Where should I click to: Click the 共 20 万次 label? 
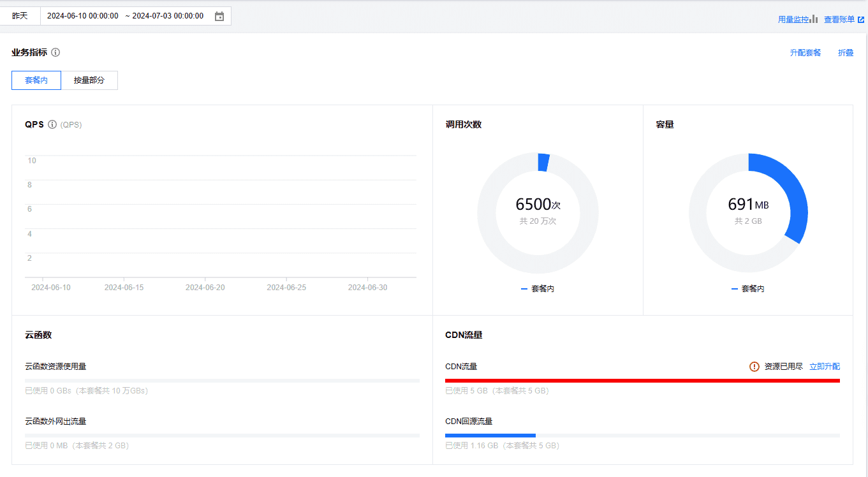click(538, 221)
